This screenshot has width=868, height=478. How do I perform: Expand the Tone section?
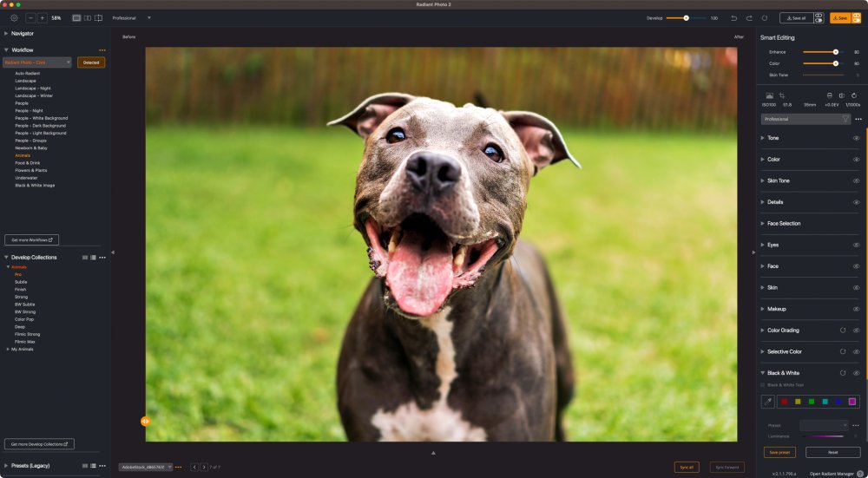point(762,138)
